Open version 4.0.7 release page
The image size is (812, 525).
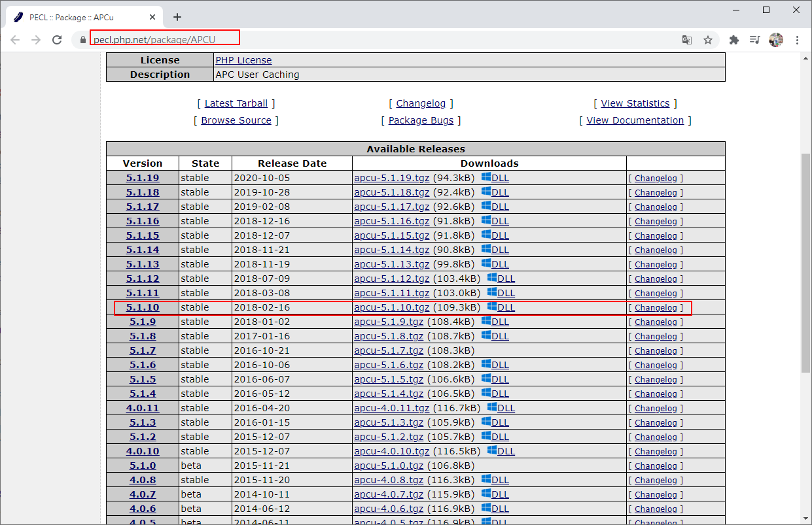(x=143, y=494)
